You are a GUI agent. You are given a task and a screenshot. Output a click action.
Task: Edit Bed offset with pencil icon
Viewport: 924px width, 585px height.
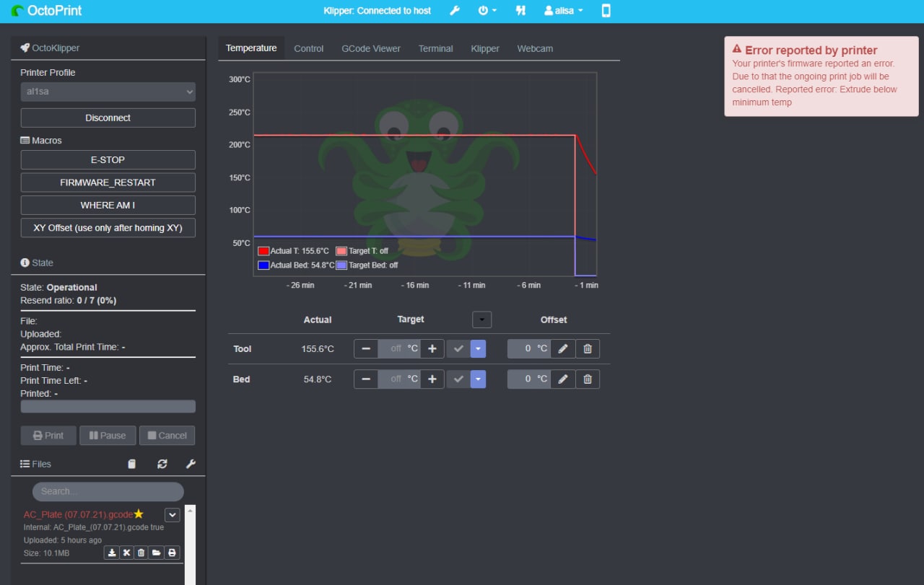(x=564, y=379)
